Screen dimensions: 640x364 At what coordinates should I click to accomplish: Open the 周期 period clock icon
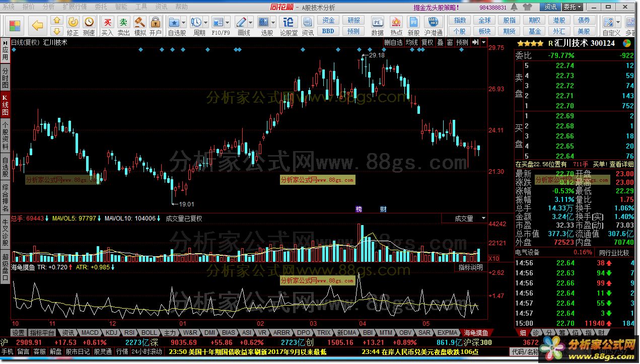196,23
